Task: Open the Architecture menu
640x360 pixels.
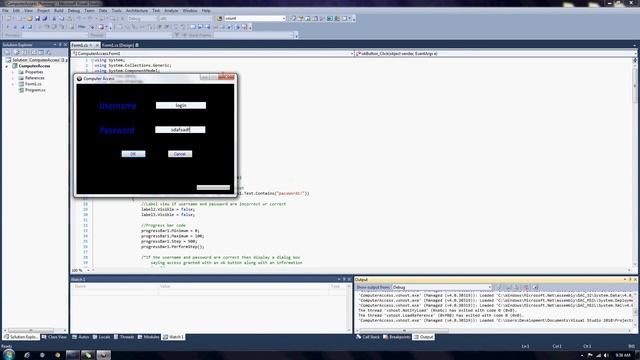Action: tap(137, 11)
